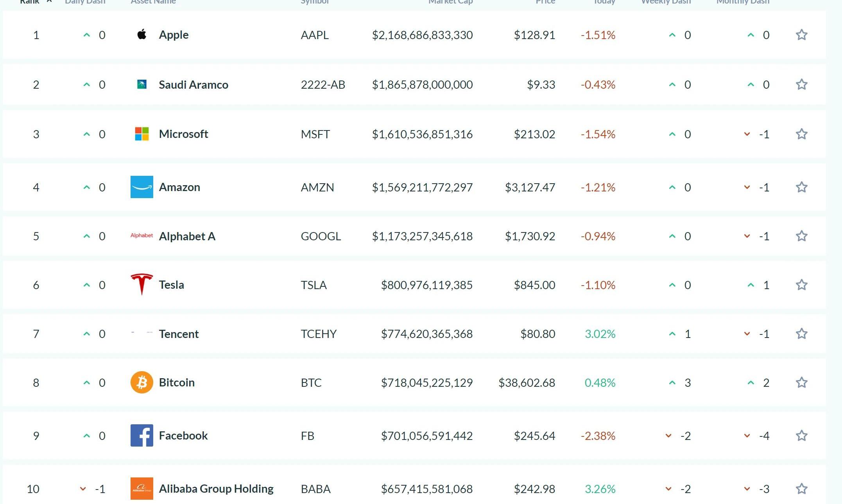The height and width of the screenshot is (504, 842).
Task: Click the Amazon smile logo
Action: (142, 187)
